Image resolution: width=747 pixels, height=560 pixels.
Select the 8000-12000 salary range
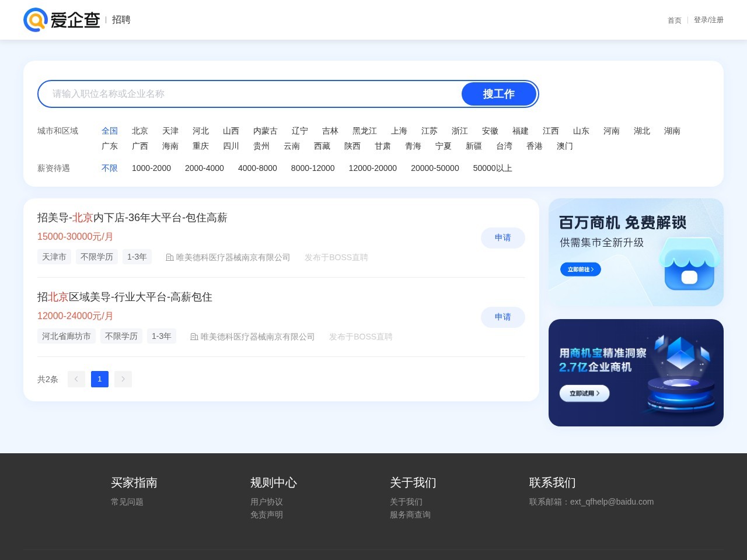[x=313, y=168]
